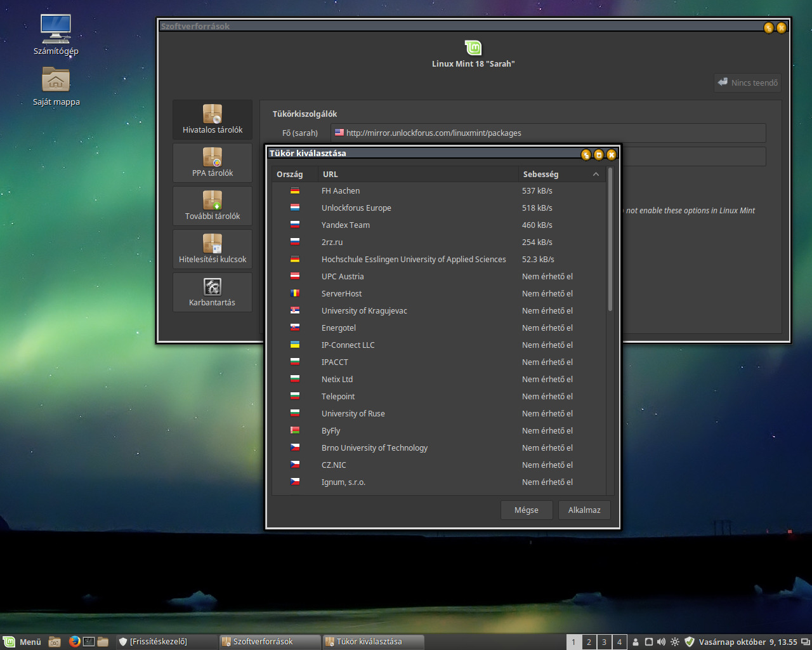Switch to workspace 4

click(x=620, y=642)
